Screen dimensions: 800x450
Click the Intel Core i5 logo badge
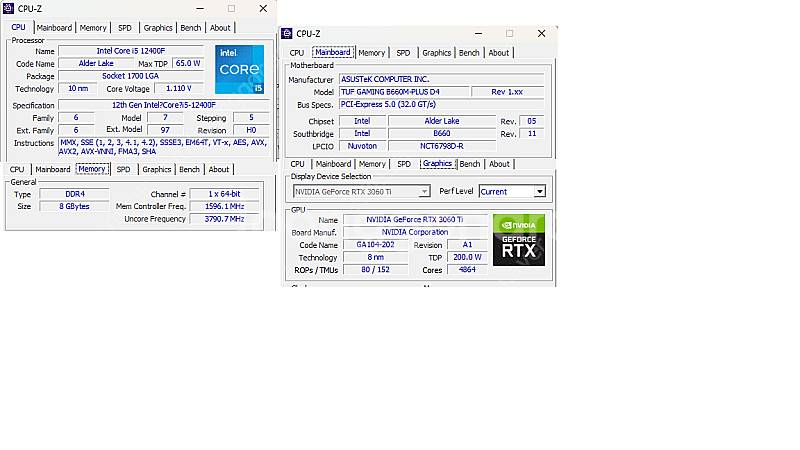(239, 69)
